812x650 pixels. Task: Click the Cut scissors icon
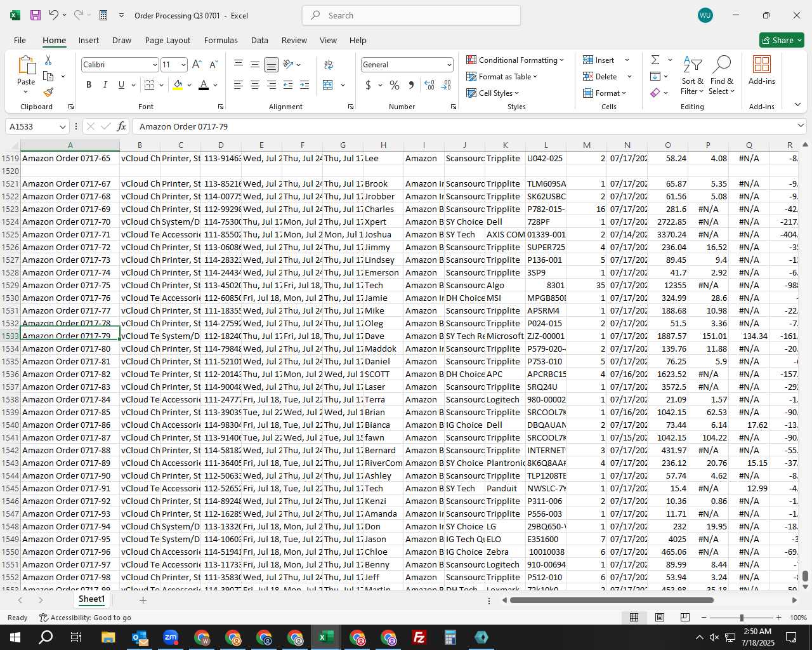pos(48,60)
